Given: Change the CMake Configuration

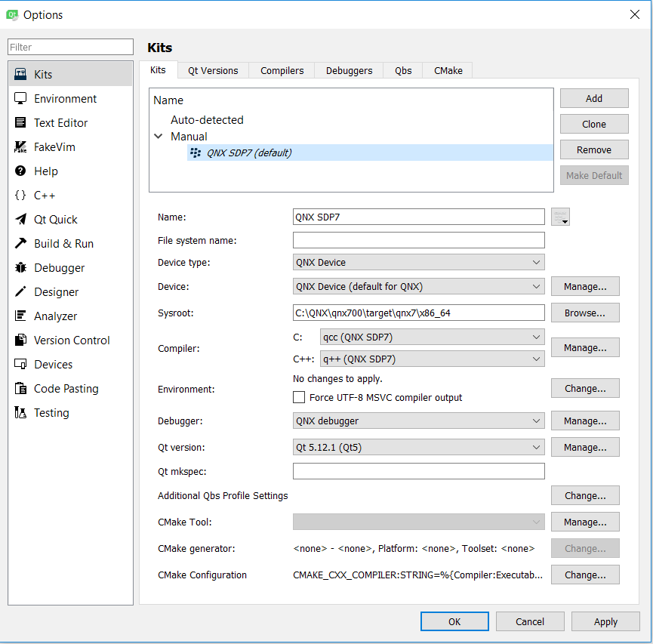Looking at the screenshot, I should 585,575.
